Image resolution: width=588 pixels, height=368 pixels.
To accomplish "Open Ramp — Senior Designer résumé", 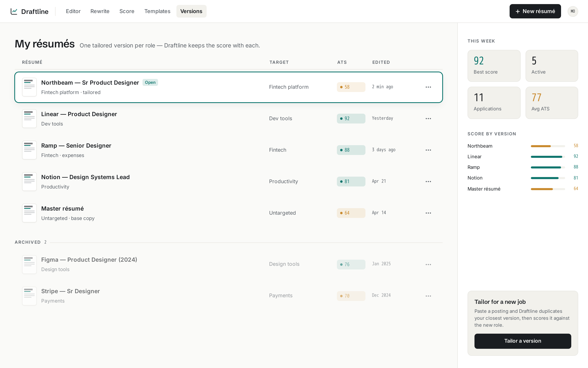I will click(76, 146).
